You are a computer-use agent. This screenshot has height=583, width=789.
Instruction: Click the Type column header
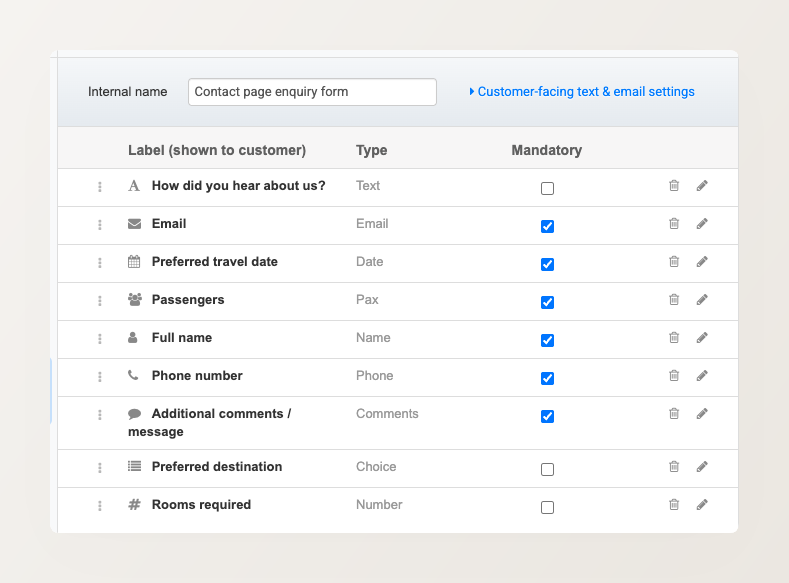click(371, 150)
